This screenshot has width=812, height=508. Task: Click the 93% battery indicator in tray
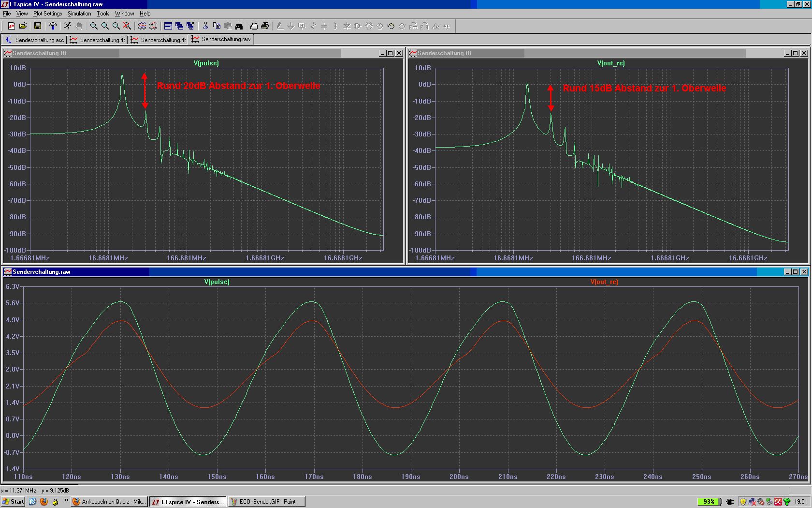click(x=709, y=502)
